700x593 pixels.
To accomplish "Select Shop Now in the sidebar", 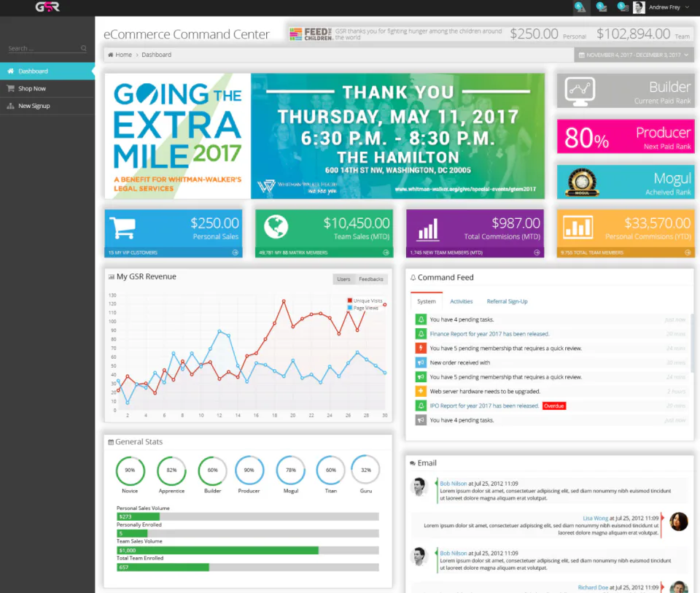I will tap(34, 88).
